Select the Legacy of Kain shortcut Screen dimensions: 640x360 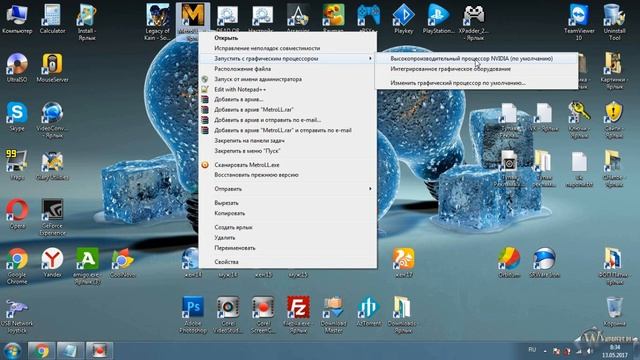click(x=158, y=22)
